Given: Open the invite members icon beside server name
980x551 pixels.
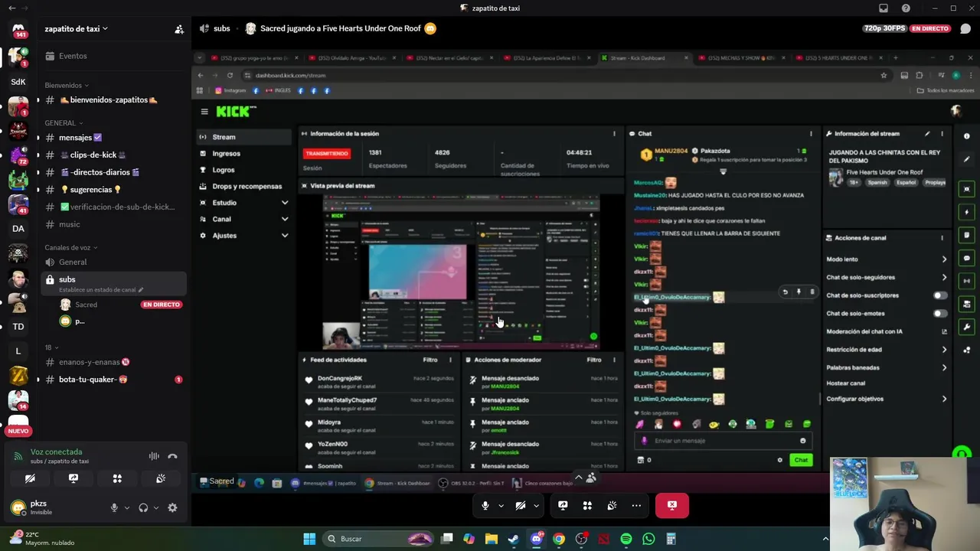Looking at the screenshot, I should 179,29.
